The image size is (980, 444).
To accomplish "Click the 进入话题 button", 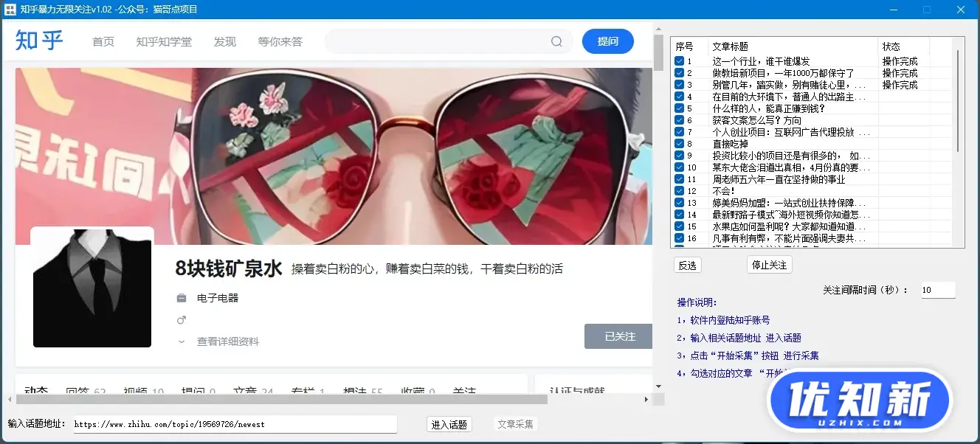I will coord(449,424).
